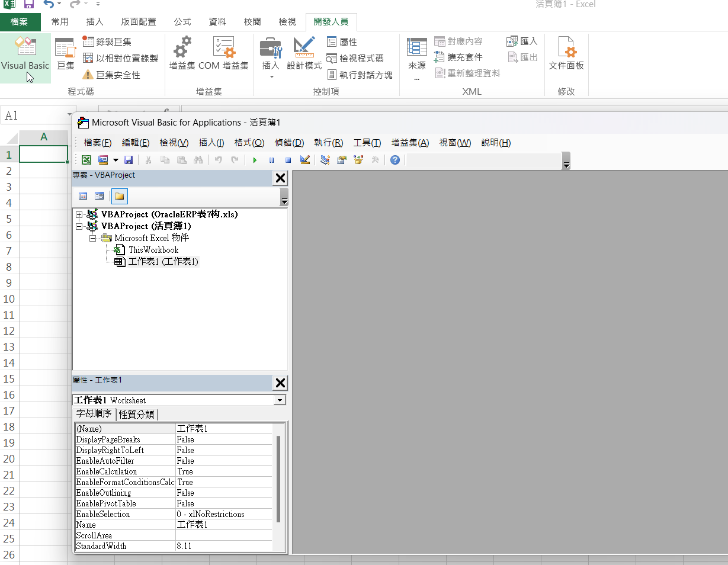Click View Object icon in project pane

(100, 196)
